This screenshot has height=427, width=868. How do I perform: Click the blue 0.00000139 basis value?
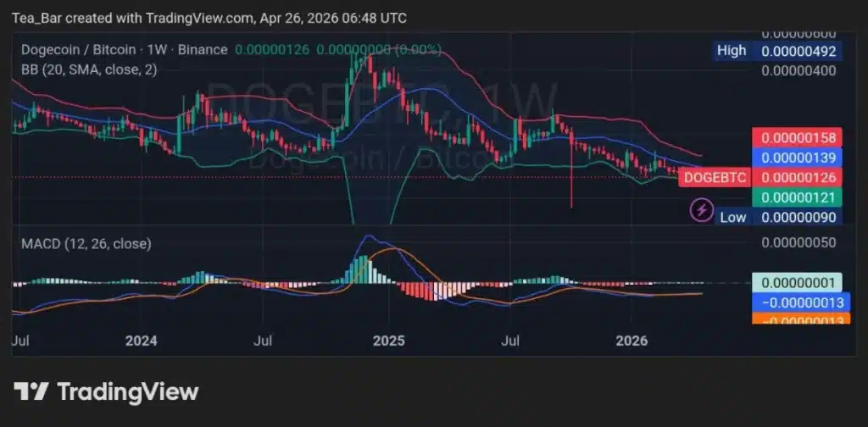pos(797,158)
